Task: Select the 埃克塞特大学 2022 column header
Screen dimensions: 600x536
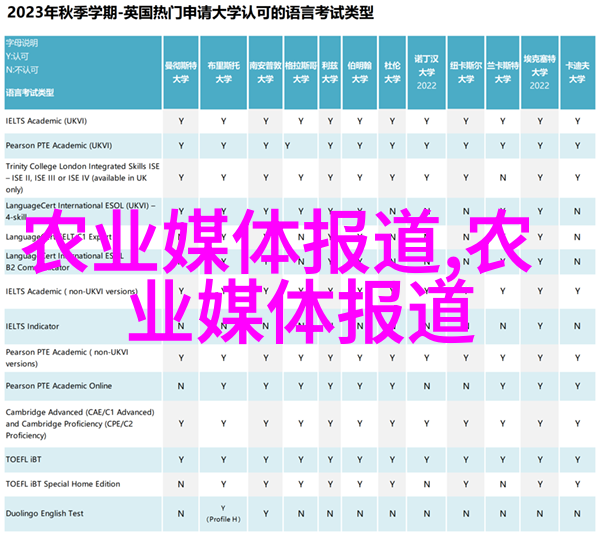Action: coord(540,72)
